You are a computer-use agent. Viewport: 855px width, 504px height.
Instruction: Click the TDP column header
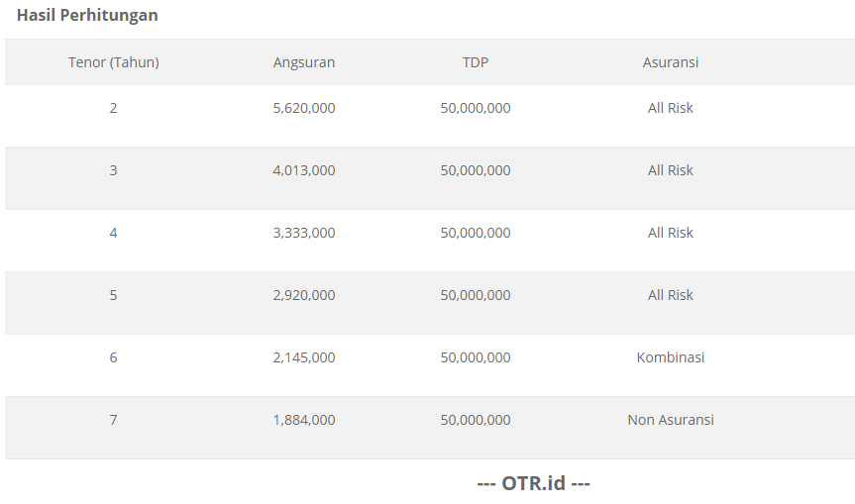pos(476,62)
